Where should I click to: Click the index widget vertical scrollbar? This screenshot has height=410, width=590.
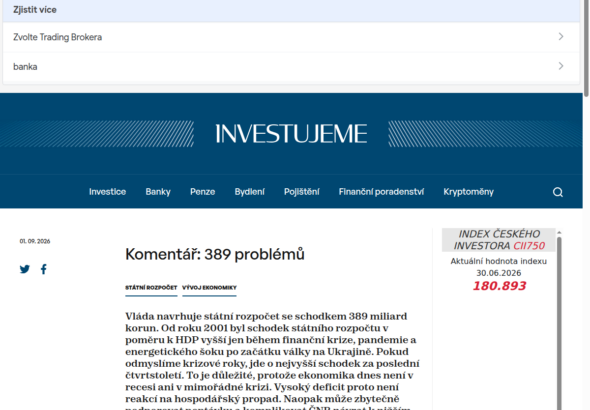click(559, 323)
